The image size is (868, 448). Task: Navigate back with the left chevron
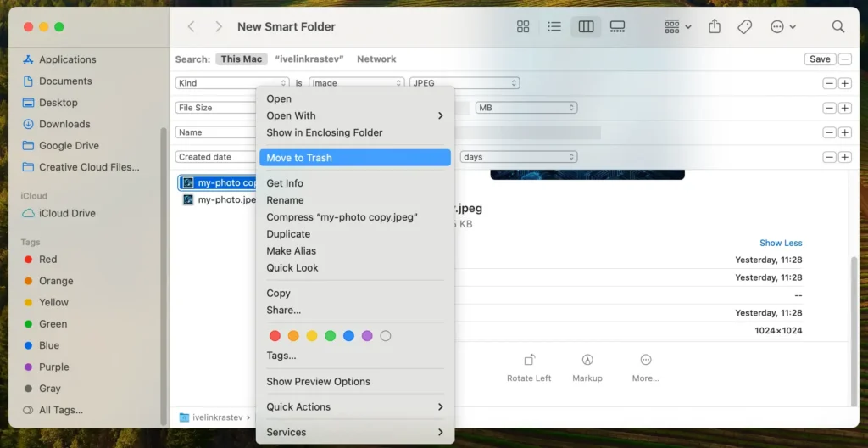point(192,27)
